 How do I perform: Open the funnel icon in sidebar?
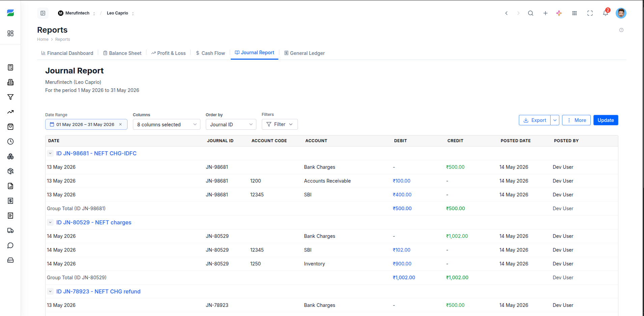pos(10,97)
